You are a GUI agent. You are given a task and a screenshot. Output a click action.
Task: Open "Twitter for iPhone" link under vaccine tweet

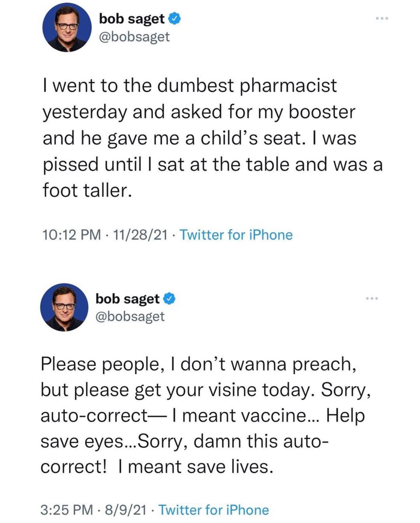(214, 510)
